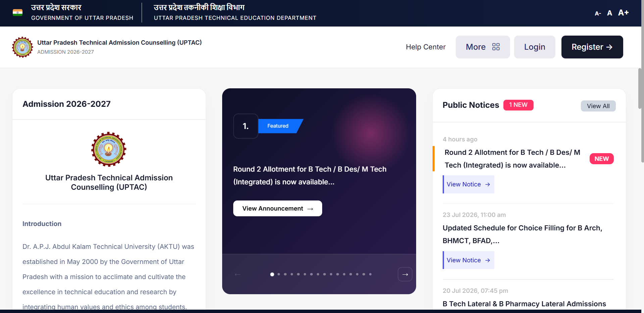Image resolution: width=644 pixels, height=313 pixels.
Task: Open Updated Schedule for Choice Filling title
Action: pyautogui.click(x=522, y=234)
